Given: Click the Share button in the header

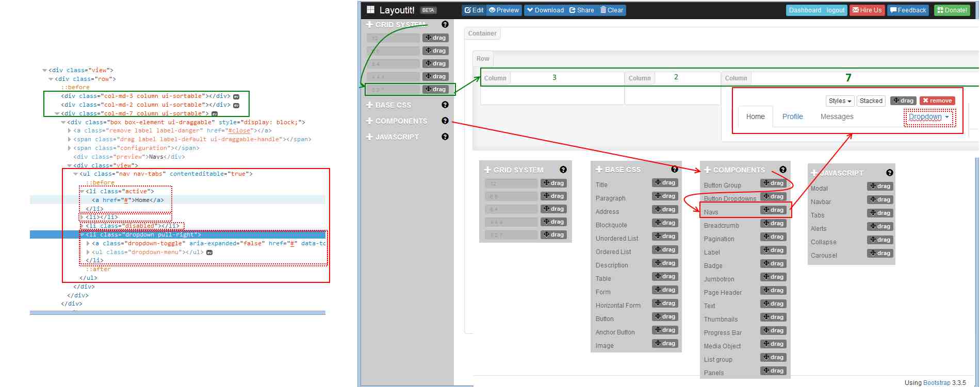Looking at the screenshot, I should coord(582,10).
